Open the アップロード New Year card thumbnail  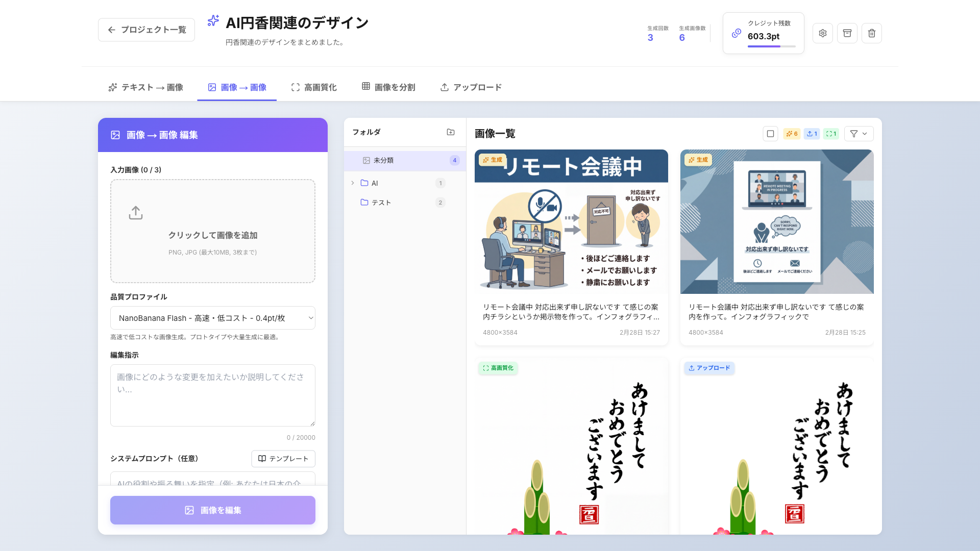click(777, 446)
